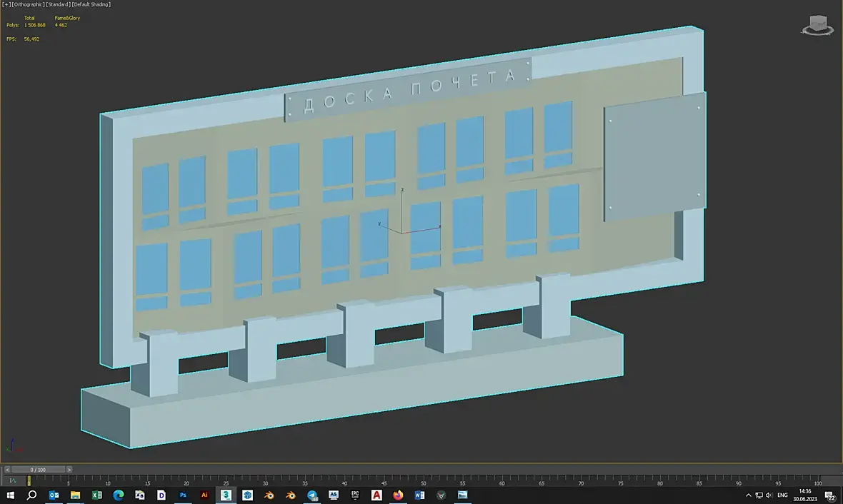Select the ДОСКА ПОЧЕТА title plate object
The width and height of the screenshot is (843, 504).
coord(408,89)
